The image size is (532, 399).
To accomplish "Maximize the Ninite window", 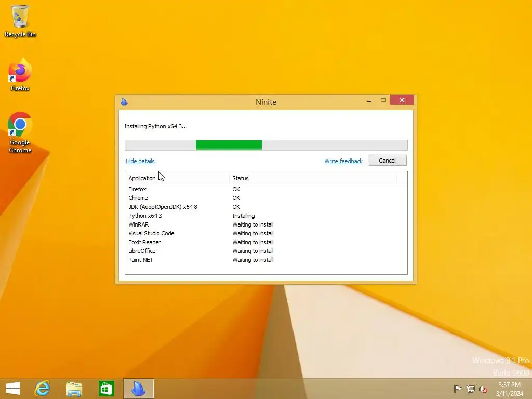I will point(383,100).
